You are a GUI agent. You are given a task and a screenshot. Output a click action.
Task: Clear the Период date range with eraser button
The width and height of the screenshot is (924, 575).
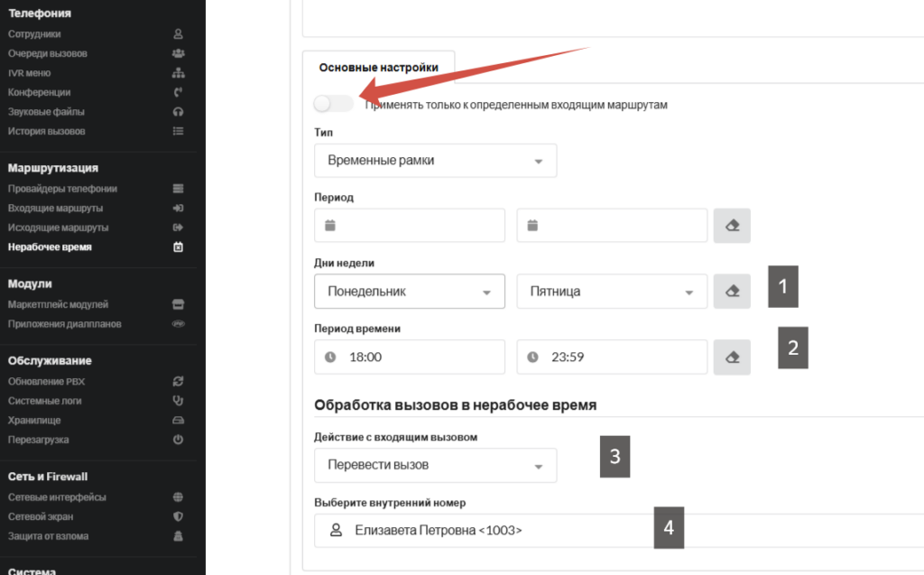(732, 226)
